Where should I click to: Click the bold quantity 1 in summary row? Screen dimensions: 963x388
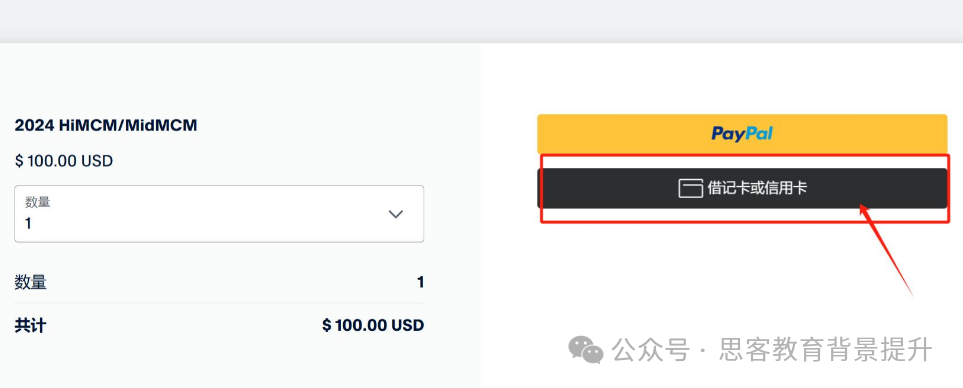click(x=420, y=282)
